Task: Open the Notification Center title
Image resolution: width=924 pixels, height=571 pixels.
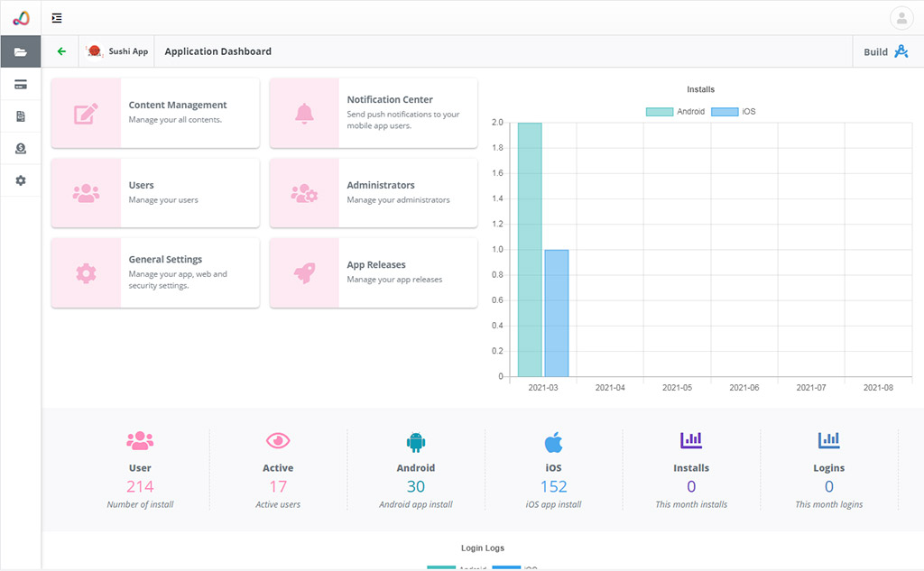Action: click(390, 99)
